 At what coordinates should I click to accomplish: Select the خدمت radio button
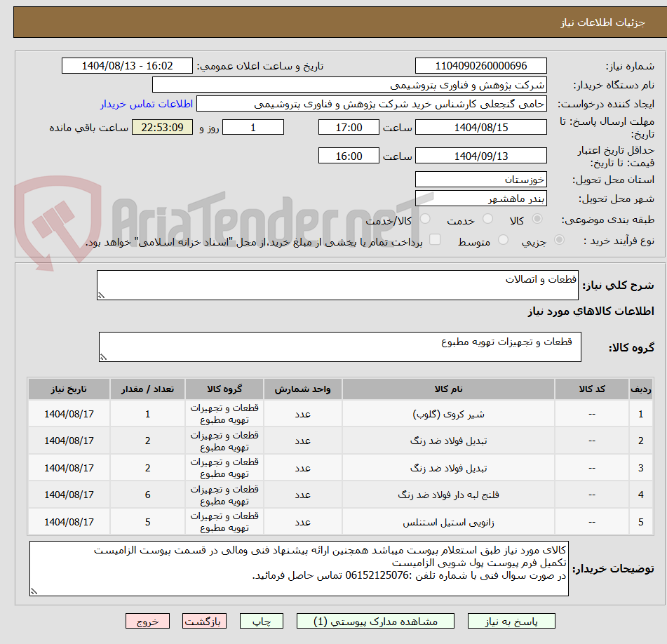tap(487, 218)
